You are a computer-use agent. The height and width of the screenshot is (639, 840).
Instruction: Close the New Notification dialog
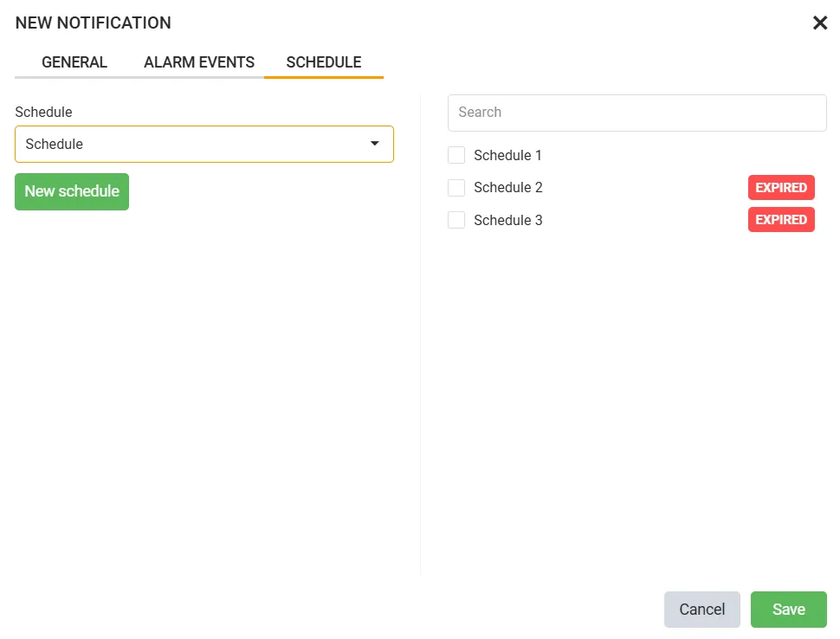pos(819,23)
